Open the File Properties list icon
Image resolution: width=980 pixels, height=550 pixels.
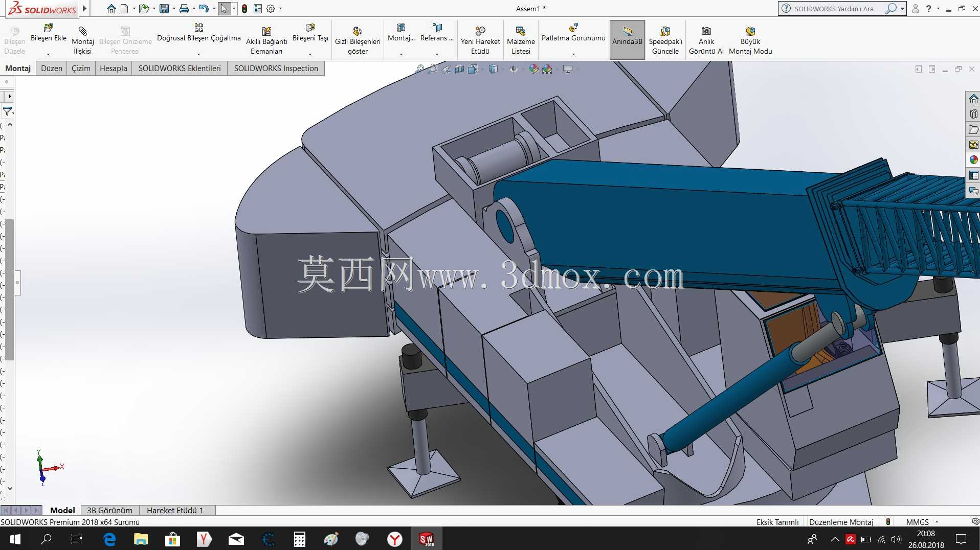tap(258, 9)
